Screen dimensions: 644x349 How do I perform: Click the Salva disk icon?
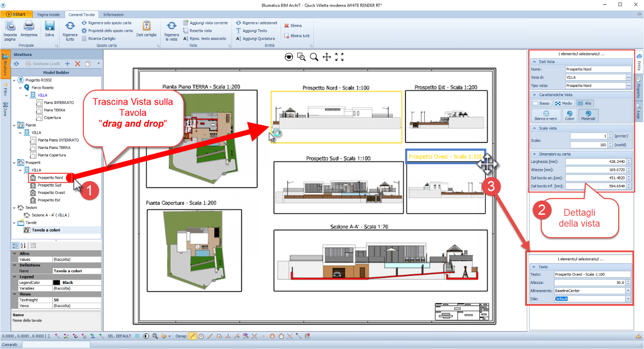(50, 27)
